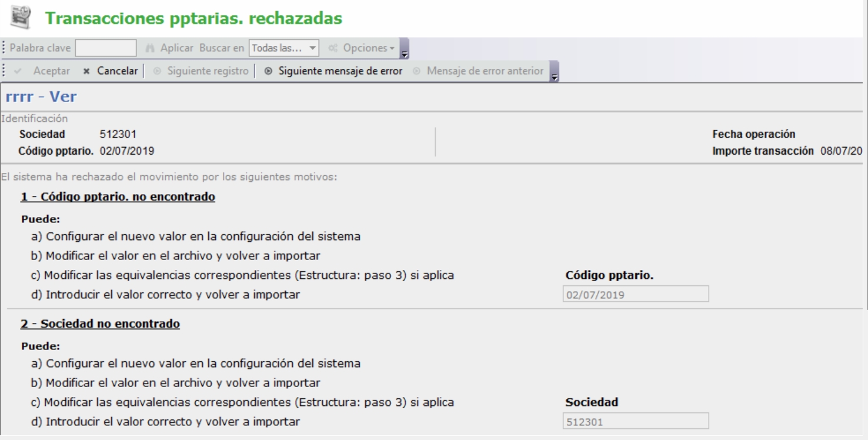Click the Siguiente mensaje de error arrow icon

coord(268,71)
